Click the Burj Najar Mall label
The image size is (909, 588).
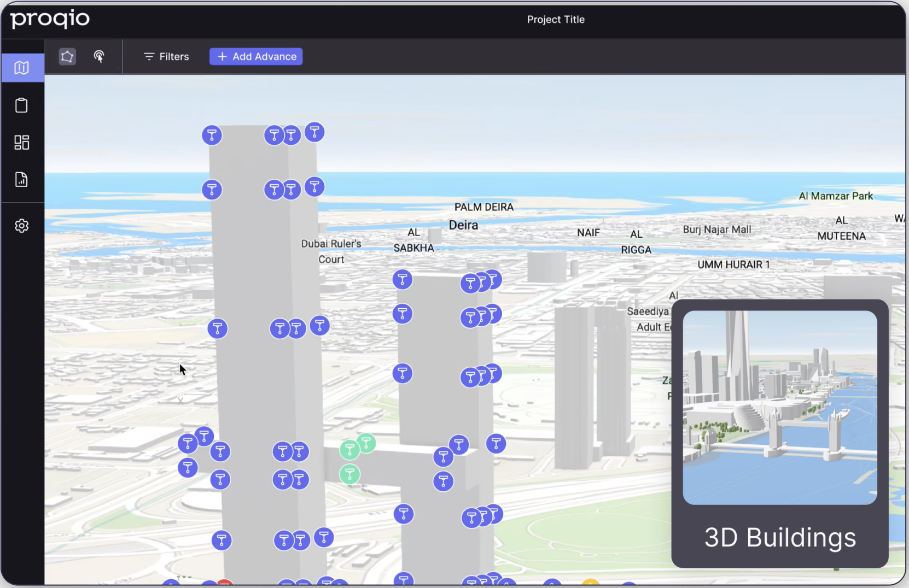pyautogui.click(x=716, y=230)
